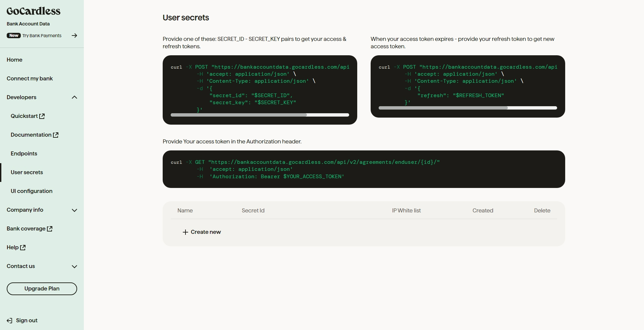This screenshot has width=644, height=330.
Task: Open Bank coverage via its external link icon
Action: pos(50,228)
